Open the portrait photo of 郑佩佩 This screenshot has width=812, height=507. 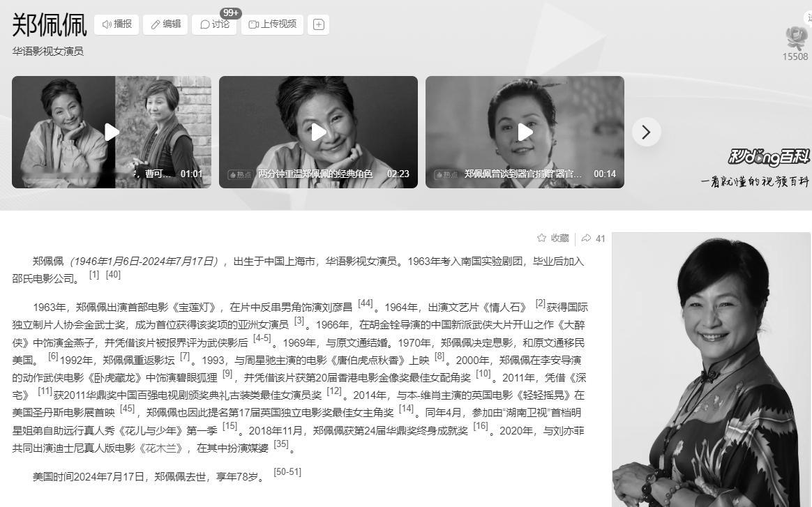(x=712, y=370)
